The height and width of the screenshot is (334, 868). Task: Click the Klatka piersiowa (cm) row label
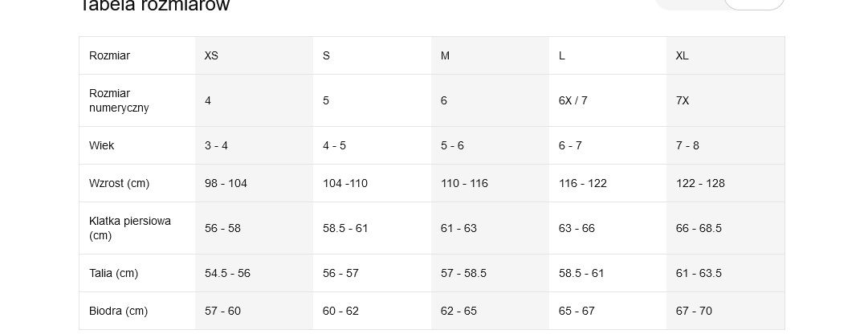tap(129, 228)
